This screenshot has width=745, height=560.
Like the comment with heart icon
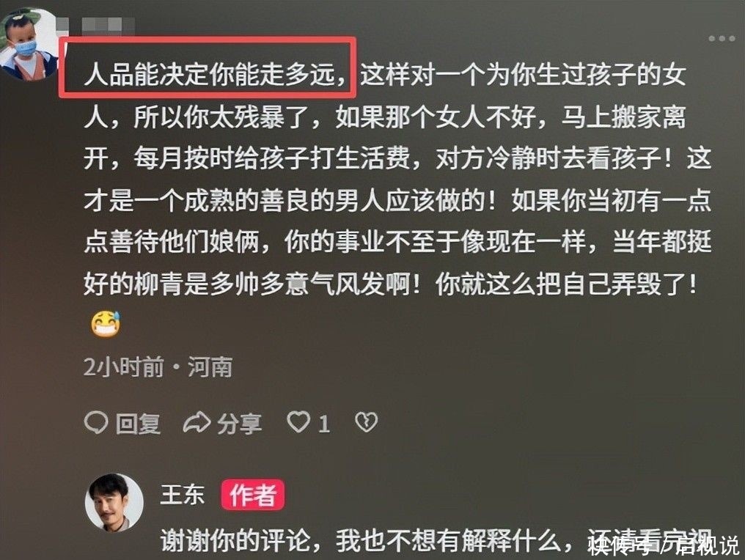(299, 421)
